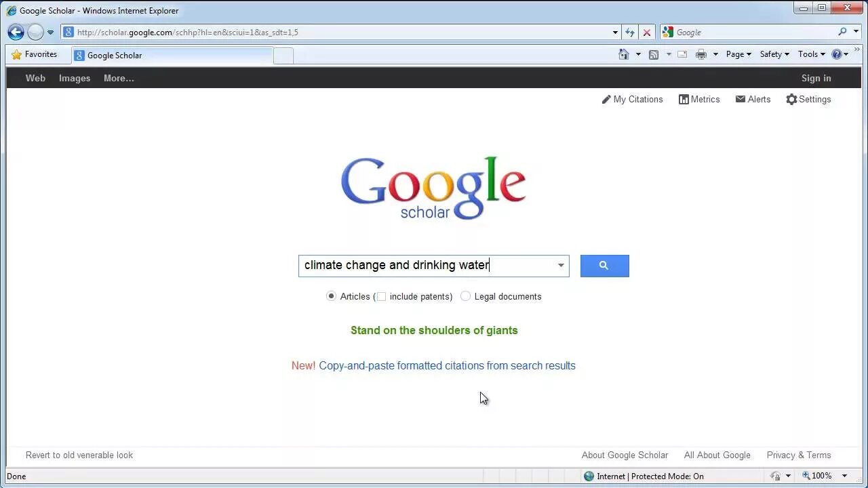Screen dimensions: 868x488
Task: Go to Web in Google top bar
Action: [x=35, y=78]
